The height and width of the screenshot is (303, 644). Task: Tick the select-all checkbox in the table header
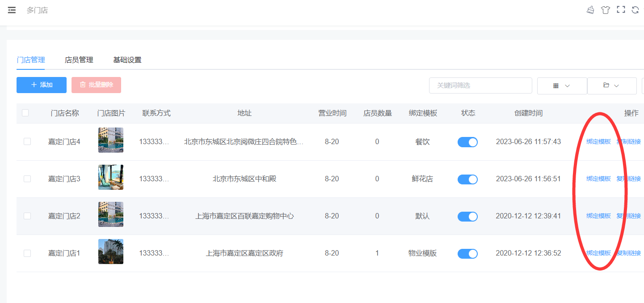pos(25,113)
